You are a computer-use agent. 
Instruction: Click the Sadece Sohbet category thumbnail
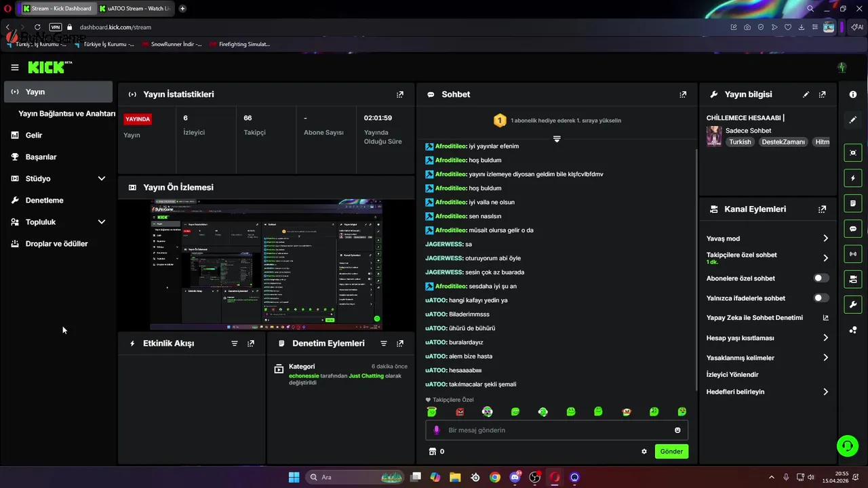[714, 136]
